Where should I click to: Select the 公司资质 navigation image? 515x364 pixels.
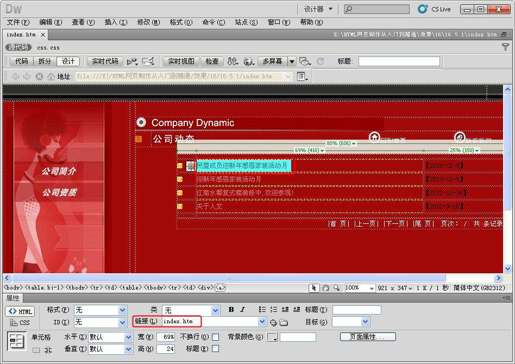(59, 192)
